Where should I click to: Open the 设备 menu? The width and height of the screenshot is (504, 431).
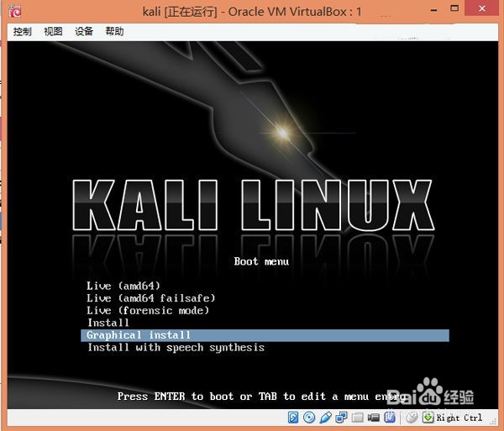pyautogui.click(x=84, y=31)
